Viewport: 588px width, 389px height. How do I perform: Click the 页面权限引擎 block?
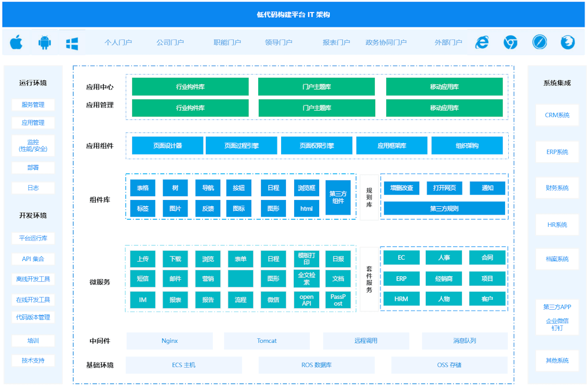(x=317, y=146)
